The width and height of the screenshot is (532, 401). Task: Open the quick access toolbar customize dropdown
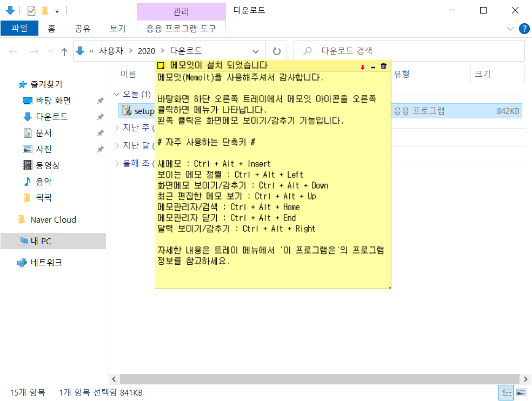[x=57, y=11]
